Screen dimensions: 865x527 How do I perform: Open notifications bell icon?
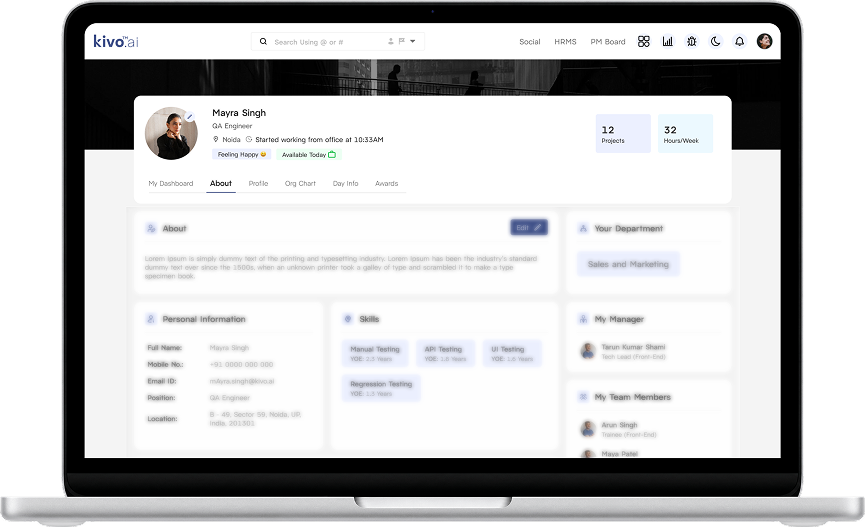(739, 41)
